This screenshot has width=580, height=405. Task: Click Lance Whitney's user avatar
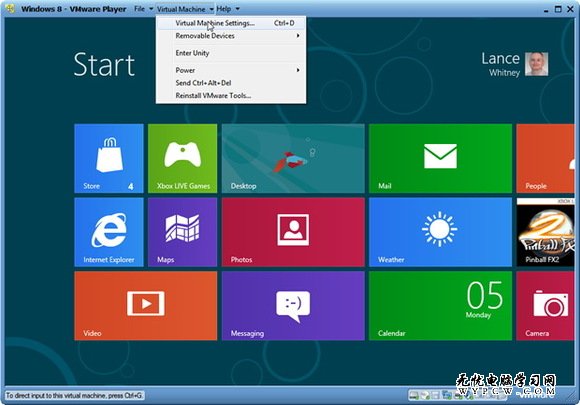coord(536,64)
